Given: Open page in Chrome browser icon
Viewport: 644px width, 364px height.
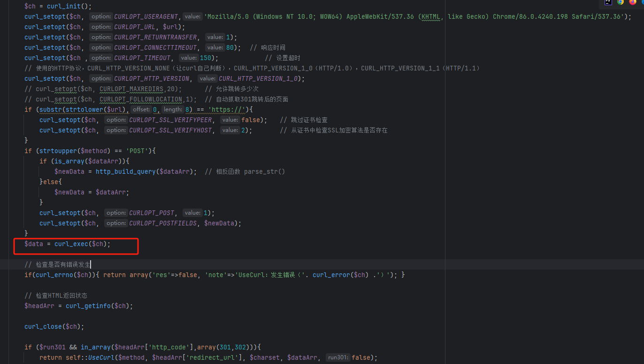Looking at the screenshot, I should click(621, 2).
